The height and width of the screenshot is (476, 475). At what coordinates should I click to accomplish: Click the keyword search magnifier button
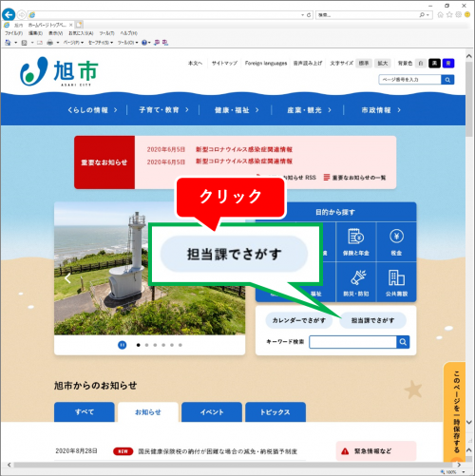[403, 342]
